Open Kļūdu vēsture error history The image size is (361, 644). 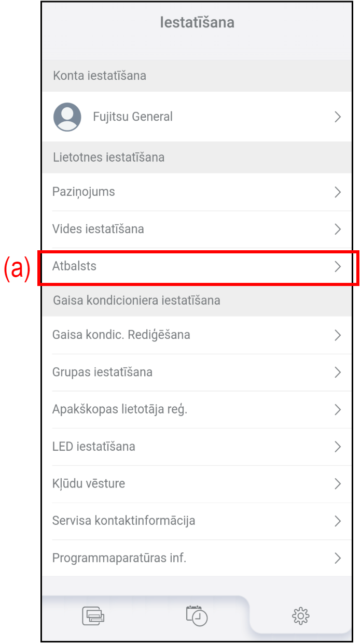click(89, 484)
